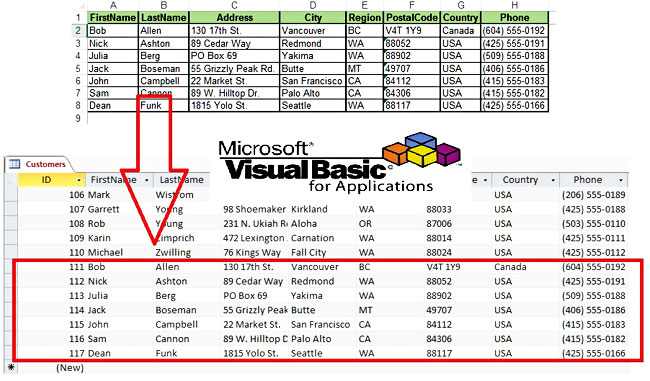This screenshot has height=381, width=650.
Task: Click the new record asterisk row selector
Action: [x=11, y=368]
